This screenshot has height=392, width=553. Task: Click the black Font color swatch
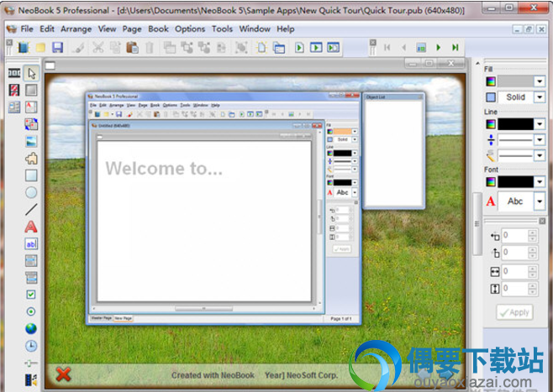(x=516, y=182)
